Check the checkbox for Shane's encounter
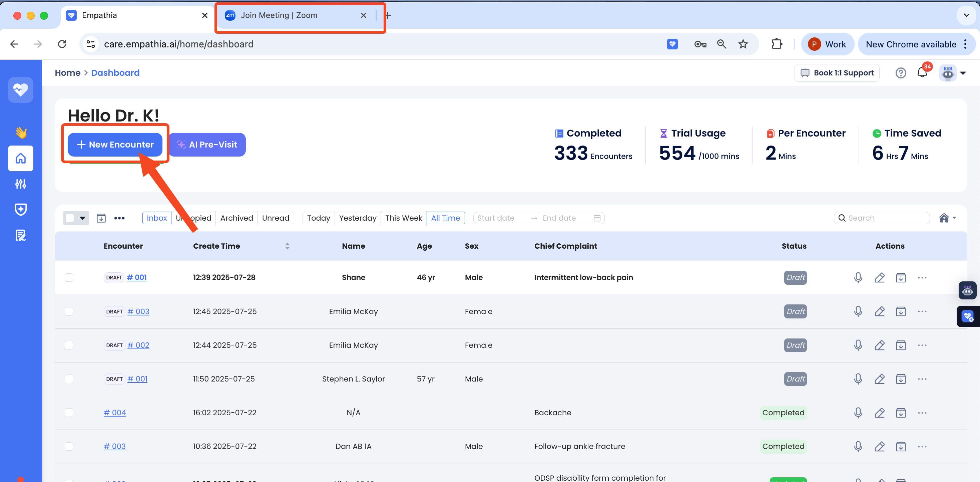The height and width of the screenshot is (482, 980). [x=69, y=277]
